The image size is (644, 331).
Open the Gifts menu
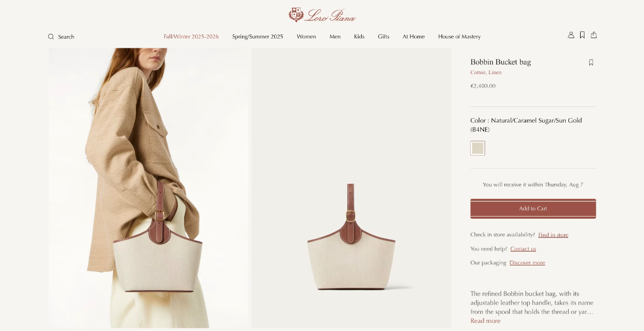[x=383, y=37]
